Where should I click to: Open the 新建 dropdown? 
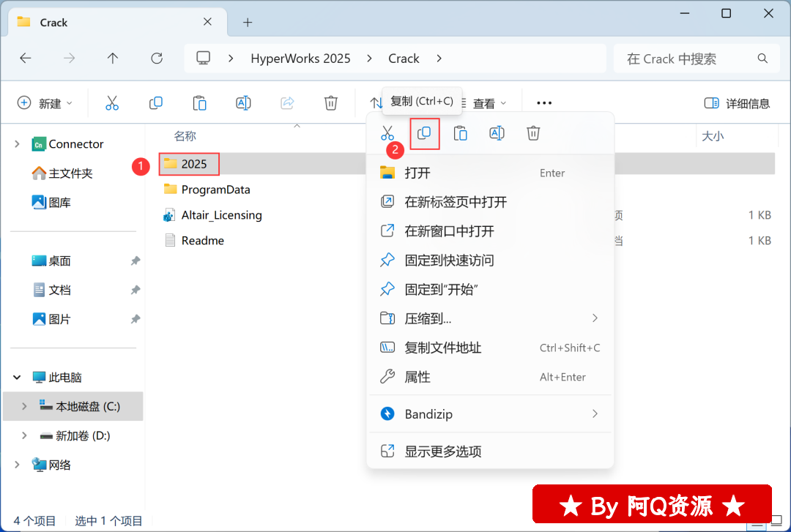point(45,103)
